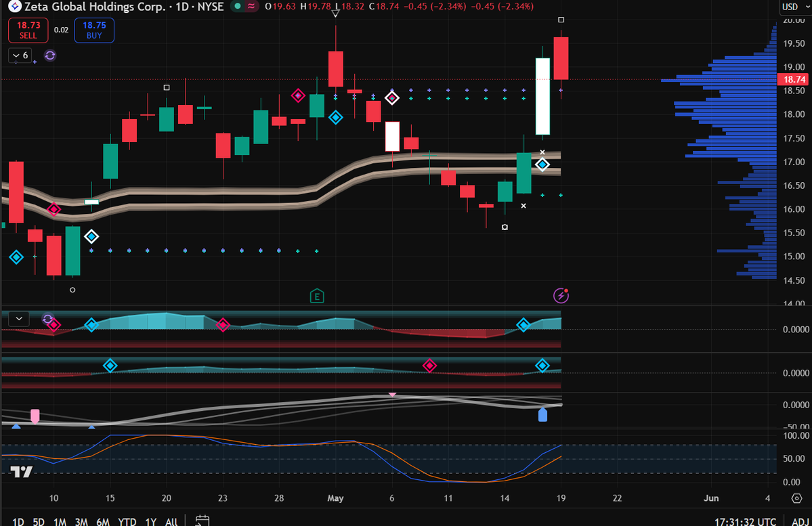812x526 pixels.
Task: Open chart settings hexagon gear on time axis
Action: point(796,498)
